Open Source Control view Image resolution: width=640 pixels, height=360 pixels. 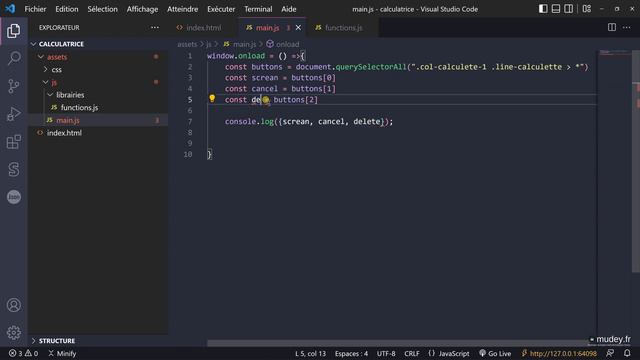(x=13, y=86)
